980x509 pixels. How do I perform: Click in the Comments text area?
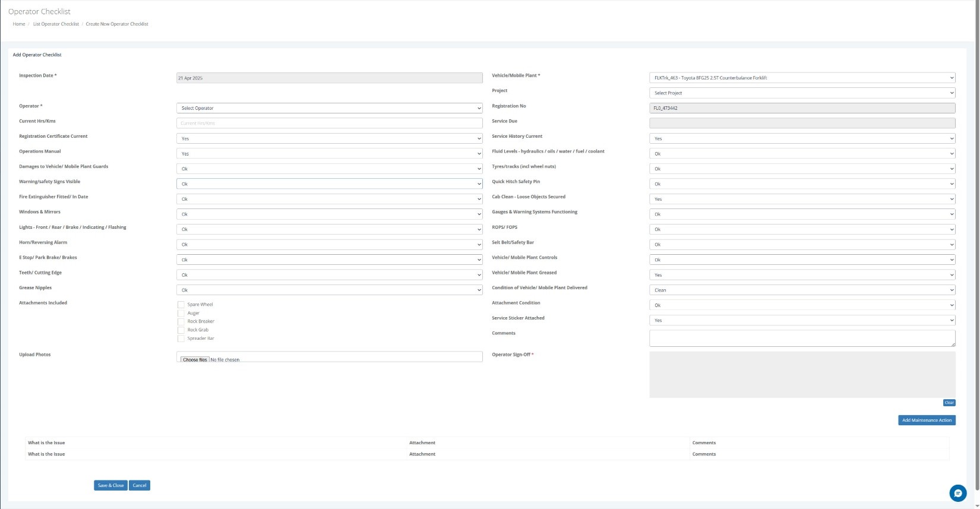click(802, 338)
